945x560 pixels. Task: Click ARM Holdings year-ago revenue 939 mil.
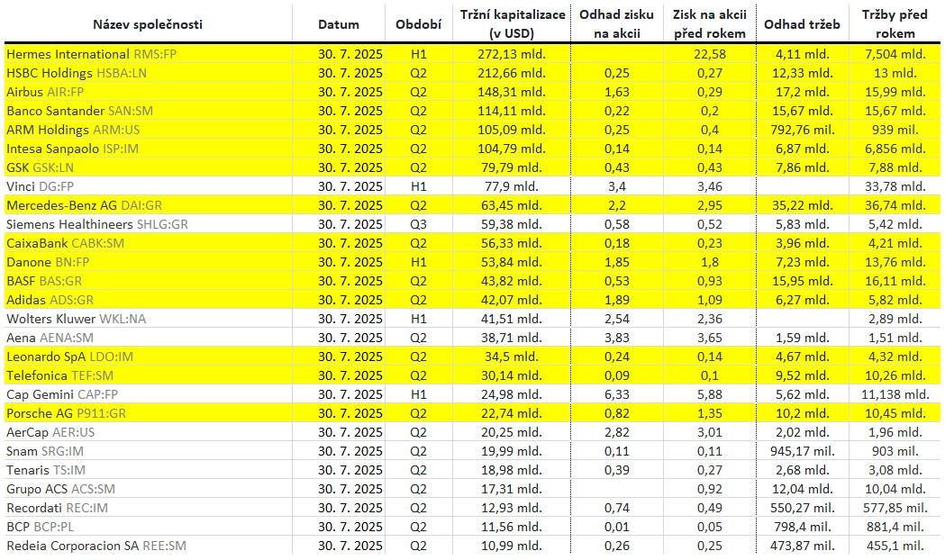895,130
